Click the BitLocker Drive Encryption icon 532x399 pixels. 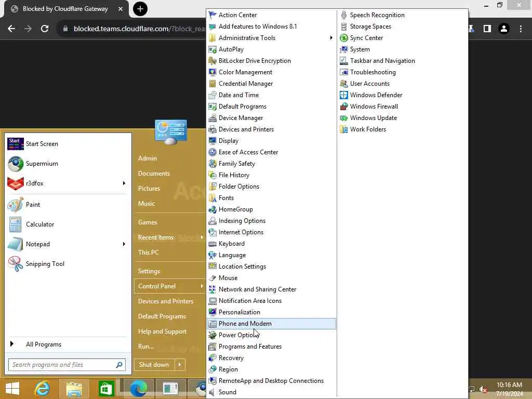point(212,61)
